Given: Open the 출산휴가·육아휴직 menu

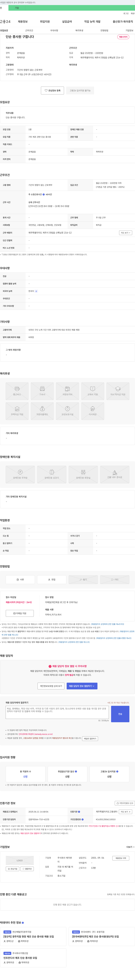Looking at the screenshot, I should (x=123, y=22).
